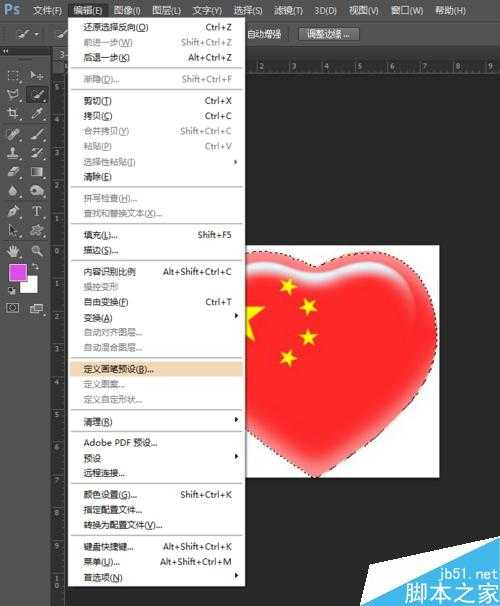500x606 pixels.
Task: Choose 拷贝(C) from the Edit menu
Action: pyautogui.click(x=156, y=116)
